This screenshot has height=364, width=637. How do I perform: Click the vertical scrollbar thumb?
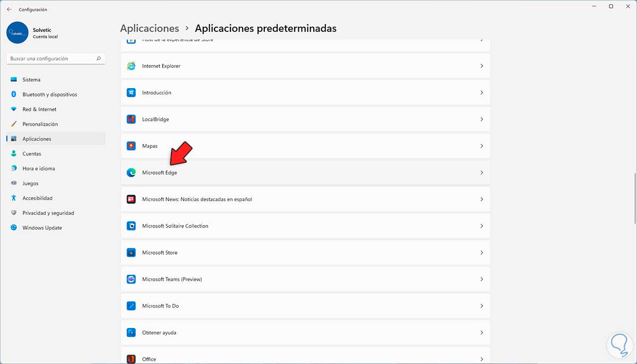pos(635,199)
